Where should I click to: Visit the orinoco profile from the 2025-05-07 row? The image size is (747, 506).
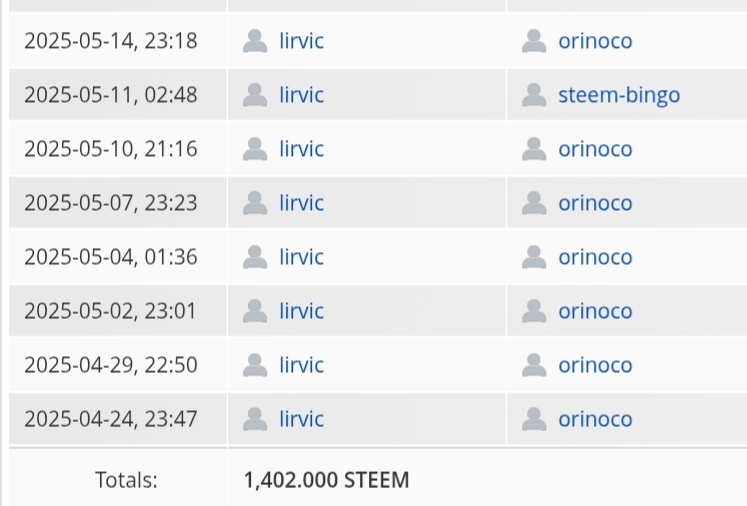point(595,203)
